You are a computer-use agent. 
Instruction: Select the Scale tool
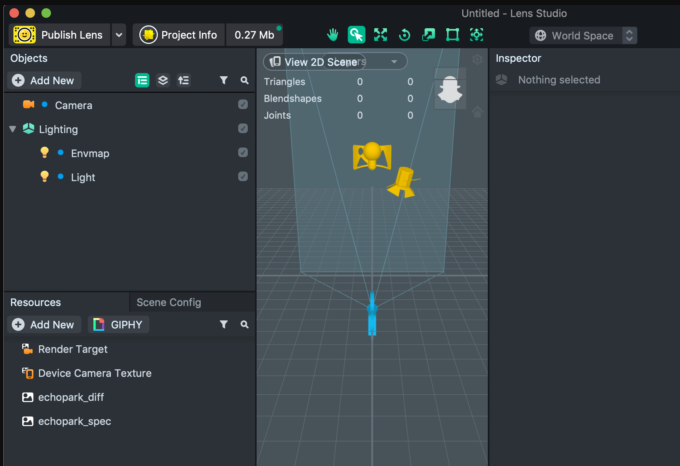coord(428,35)
